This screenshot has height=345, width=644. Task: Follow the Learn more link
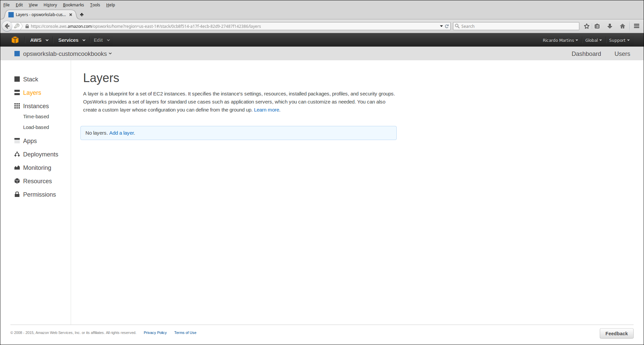(x=267, y=110)
